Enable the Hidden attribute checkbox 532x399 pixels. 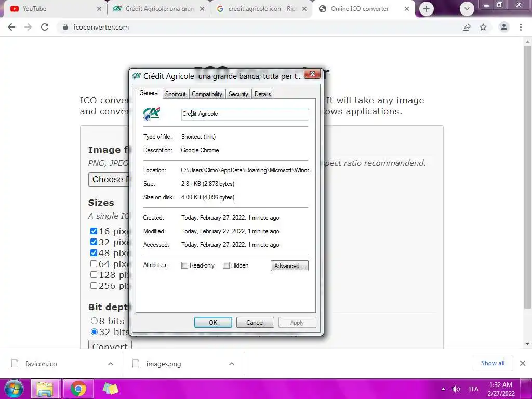point(226,265)
